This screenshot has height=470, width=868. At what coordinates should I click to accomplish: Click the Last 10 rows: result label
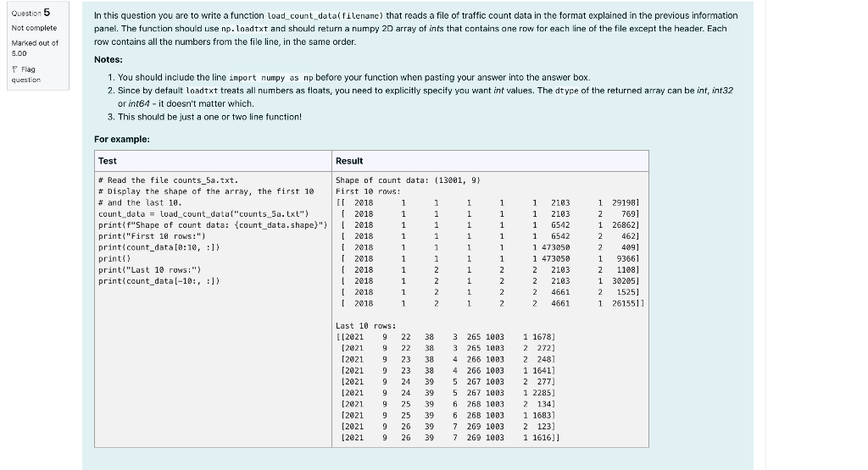366,326
